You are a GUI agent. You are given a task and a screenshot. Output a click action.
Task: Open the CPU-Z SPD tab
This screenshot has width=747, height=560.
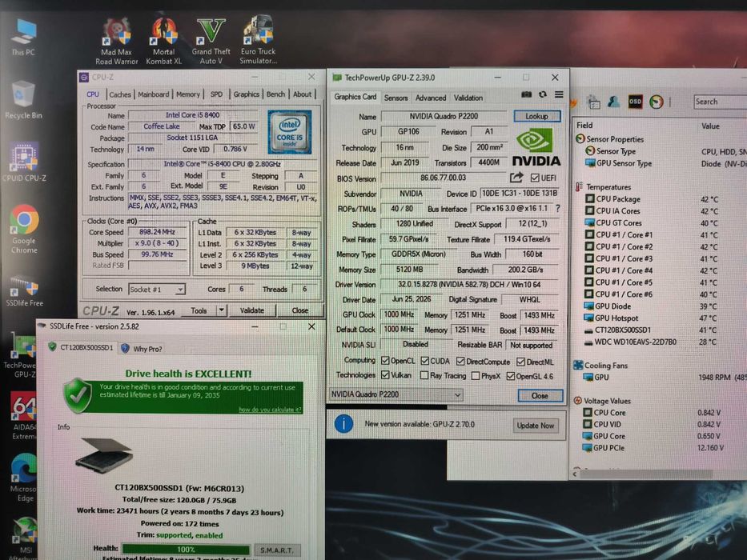[x=216, y=94]
